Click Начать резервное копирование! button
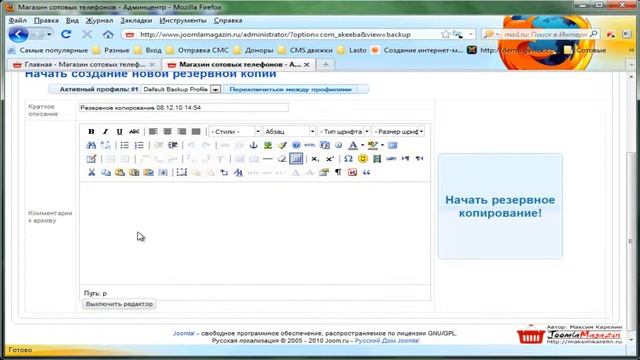 tap(500, 206)
